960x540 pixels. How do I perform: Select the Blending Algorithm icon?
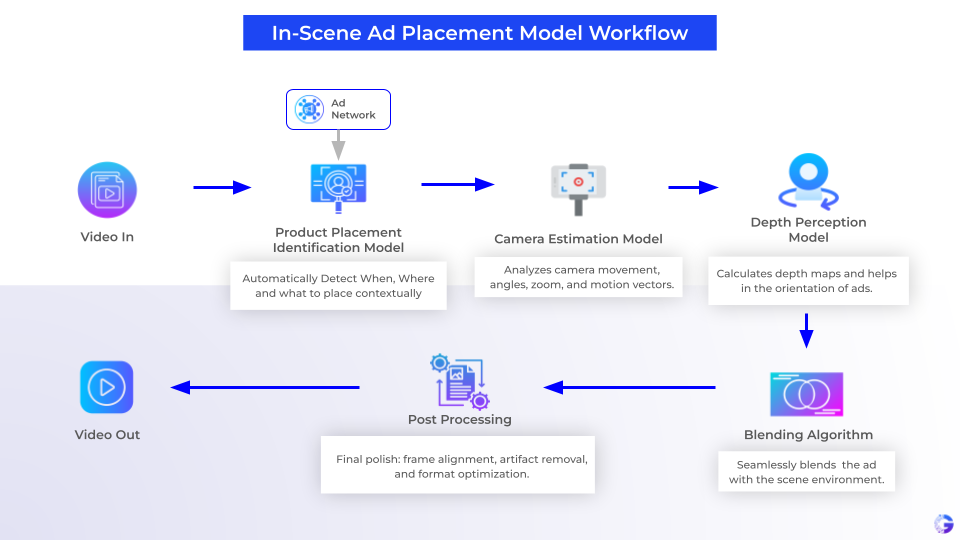(806, 394)
